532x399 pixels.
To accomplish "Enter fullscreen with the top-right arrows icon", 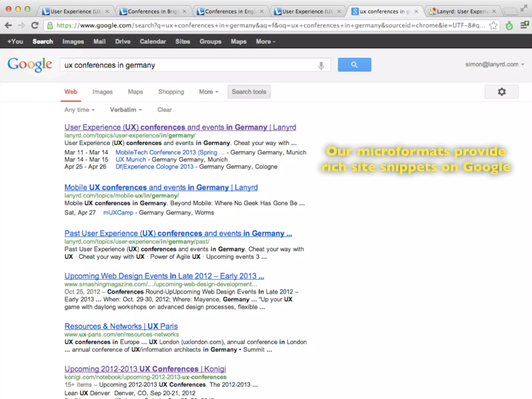I will pos(523,8).
